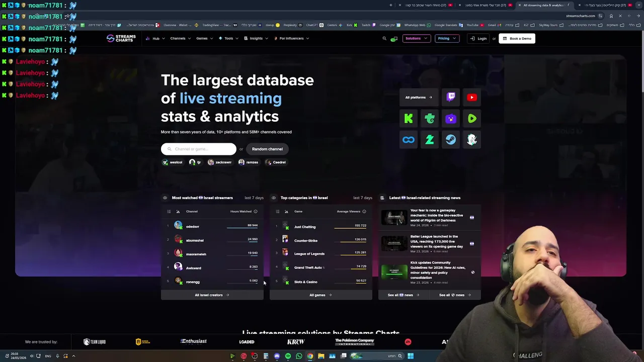This screenshot has width=644, height=362.
Task: Click the Random channel button
Action: pos(267,149)
